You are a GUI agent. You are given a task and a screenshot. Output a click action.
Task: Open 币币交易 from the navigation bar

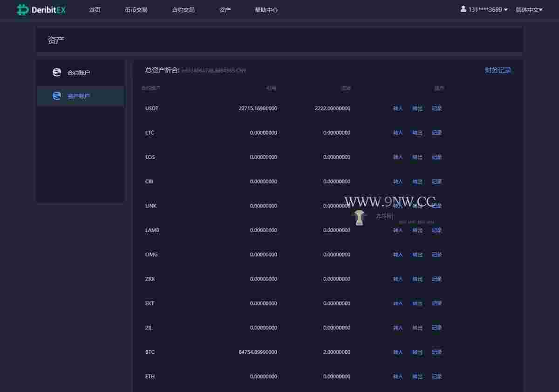[x=136, y=10]
